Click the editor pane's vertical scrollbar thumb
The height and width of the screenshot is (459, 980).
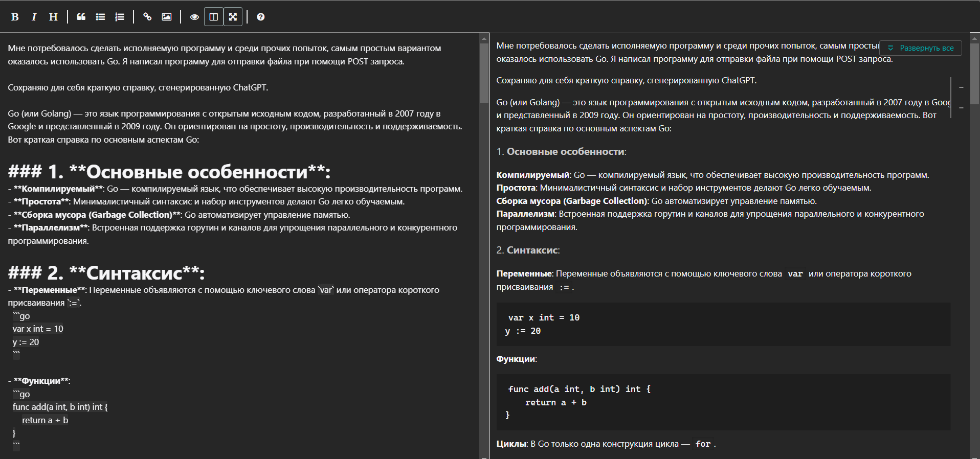(484, 73)
